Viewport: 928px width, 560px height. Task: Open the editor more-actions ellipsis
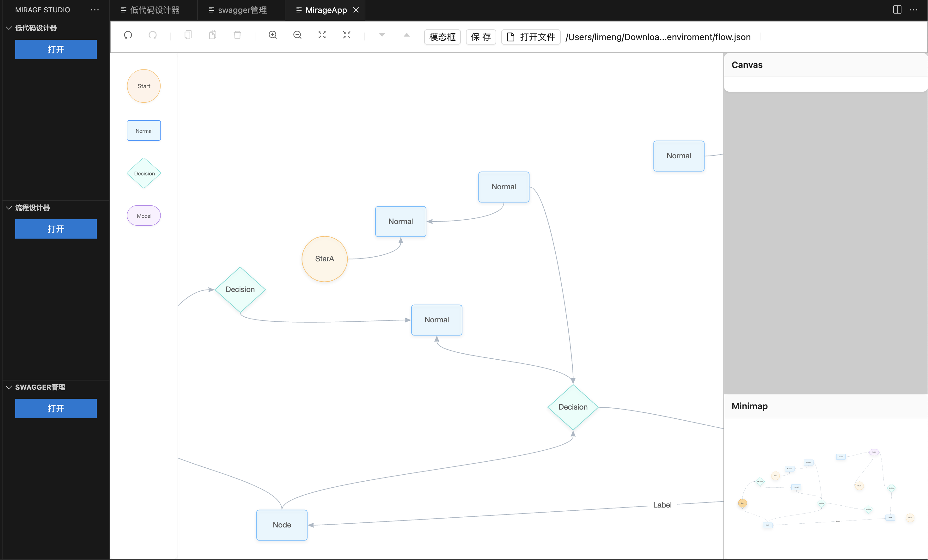click(x=914, y=10)
